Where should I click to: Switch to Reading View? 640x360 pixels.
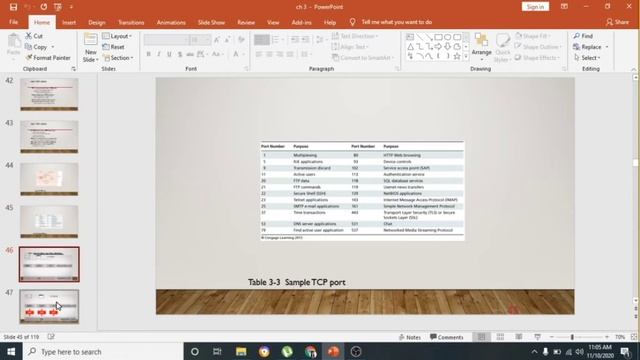coord(519,337)
